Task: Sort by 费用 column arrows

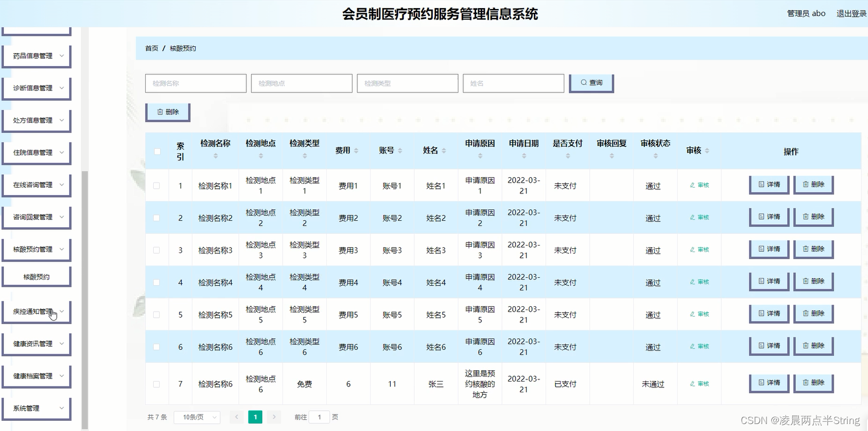Action: point(356,151)
